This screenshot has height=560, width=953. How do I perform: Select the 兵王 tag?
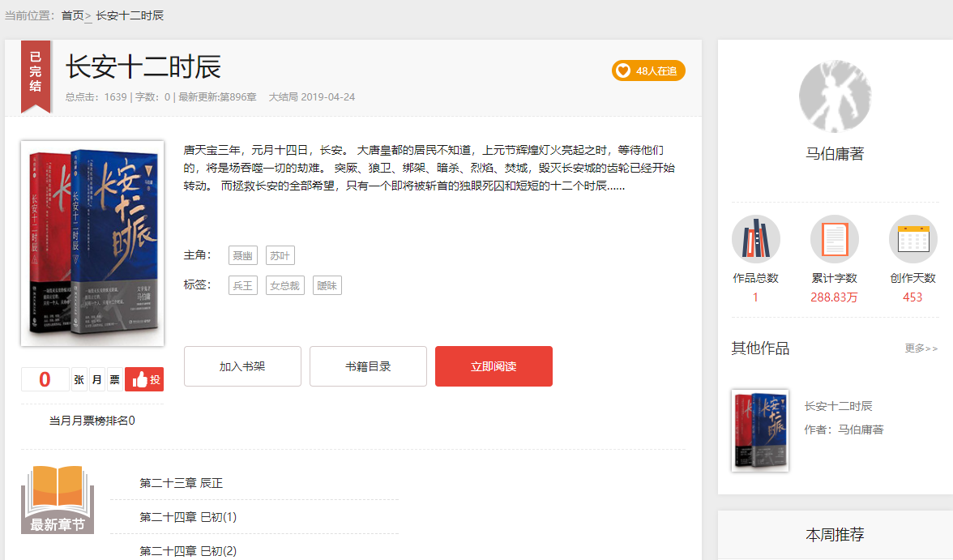[243, 285]
